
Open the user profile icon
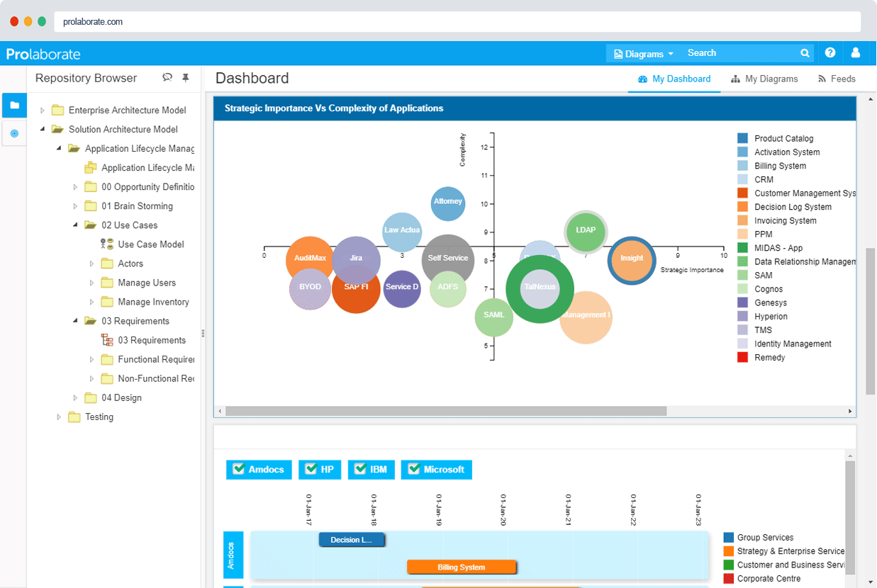click(x=856, y=53)
